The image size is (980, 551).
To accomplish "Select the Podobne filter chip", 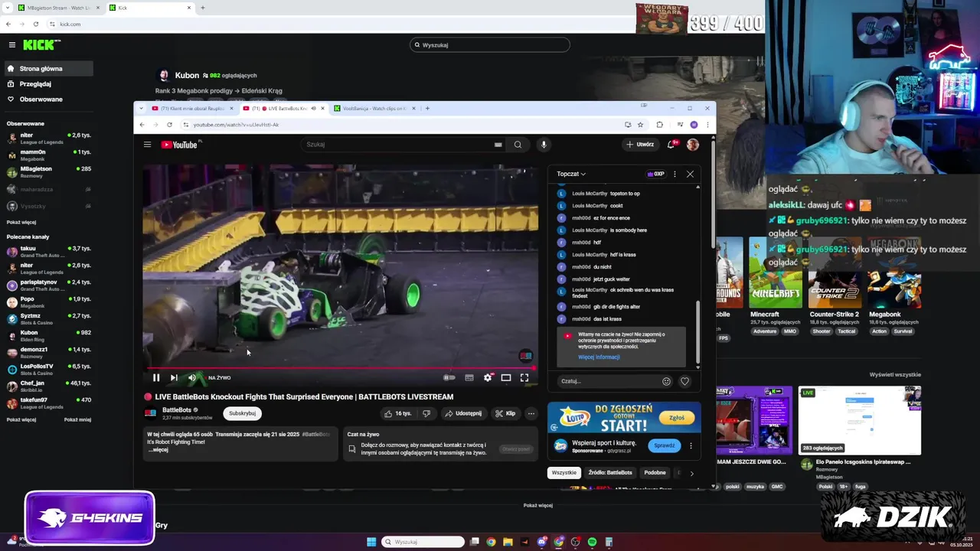I will pyautogui.click(x=655, y=473).
